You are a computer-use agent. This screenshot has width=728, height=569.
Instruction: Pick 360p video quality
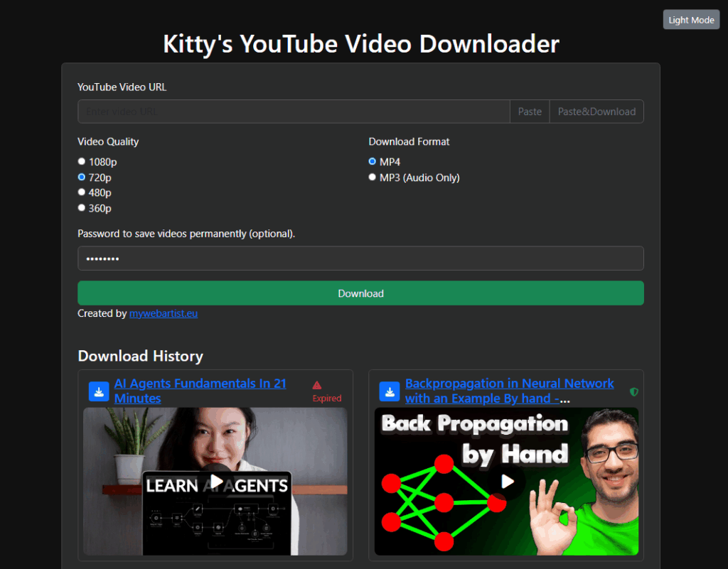click(82, 208)
